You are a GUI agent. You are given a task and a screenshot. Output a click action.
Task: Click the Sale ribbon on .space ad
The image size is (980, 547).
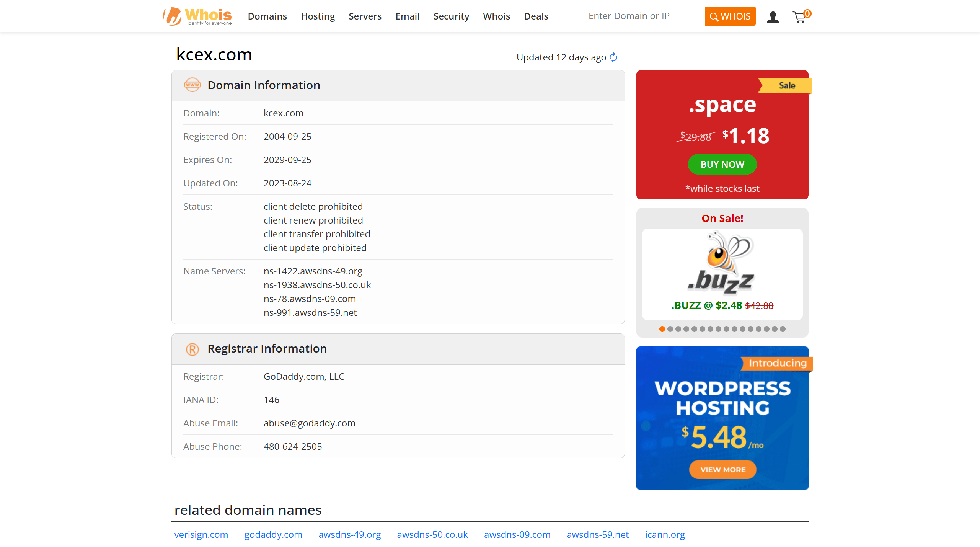click(x=784, y=85)
